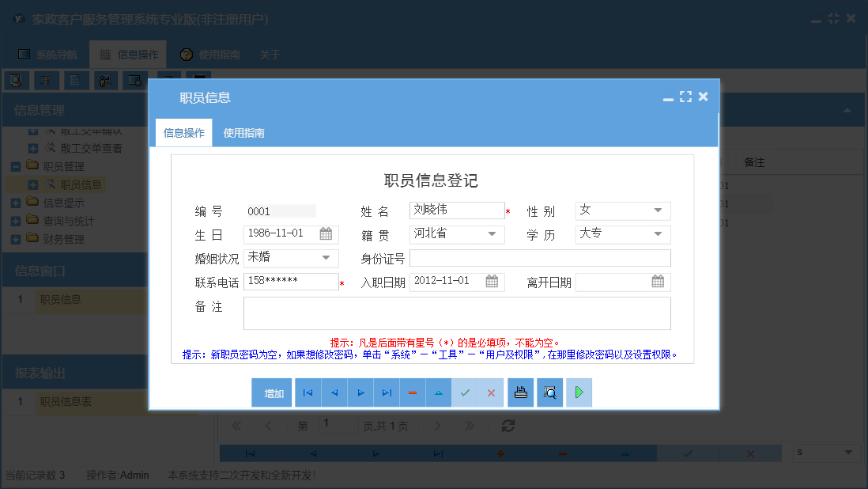Open print preview in the employee dialog
Viewport: 868px width, 489px height.
click(x=549, y=392)
